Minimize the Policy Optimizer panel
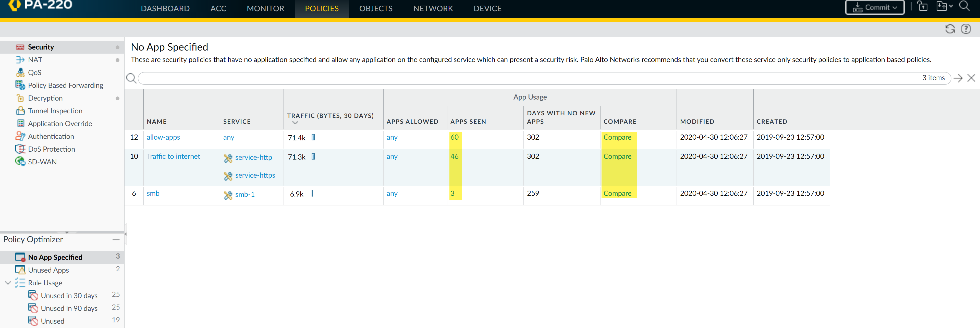 click(x=116, y=240)
